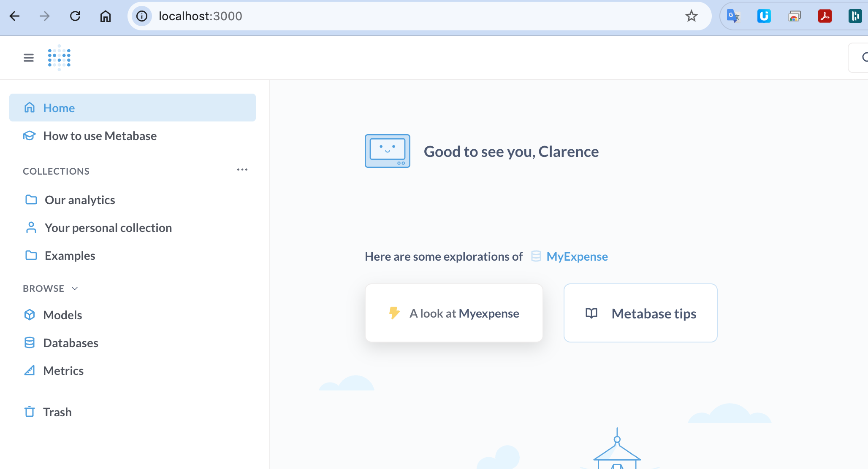Open A look at Myexpense x-ray
This screenshot has height=469, width=868.
pyautogui.click(x=454, y=313)
